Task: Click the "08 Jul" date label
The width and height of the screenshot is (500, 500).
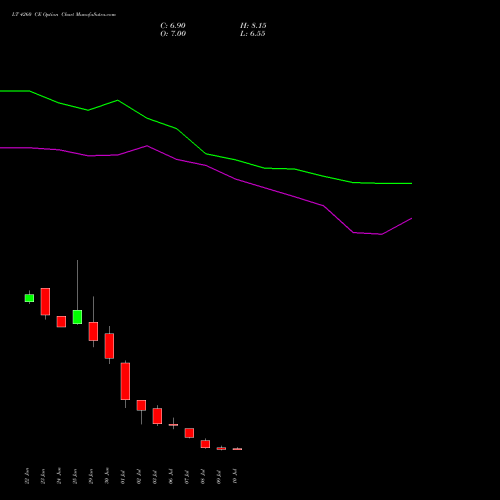Action: tap(203, 477)
